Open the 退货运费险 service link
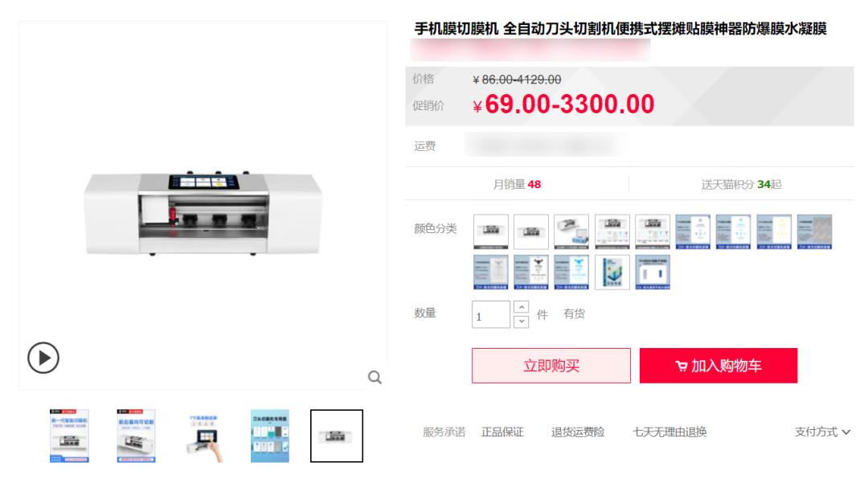The height and width of the screenshot is (483, 868). pos(578,432)
